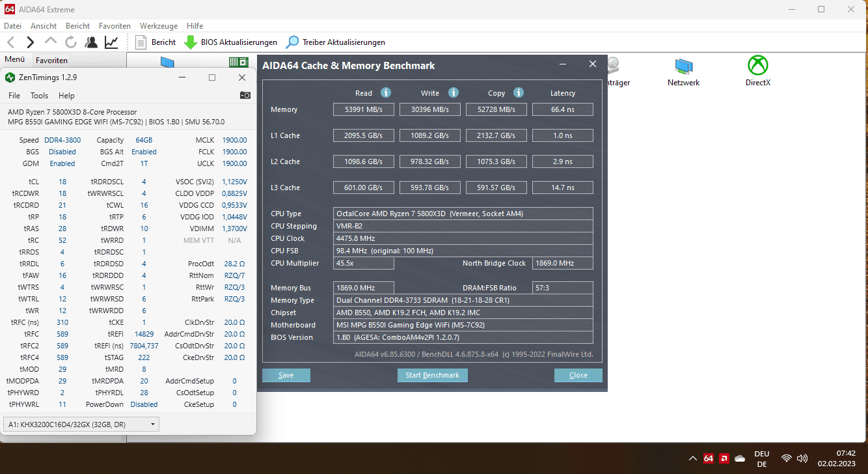The image size is (868, 474).
Task: Open the Werkzeuge menu
Action: (x=159, y=26)
